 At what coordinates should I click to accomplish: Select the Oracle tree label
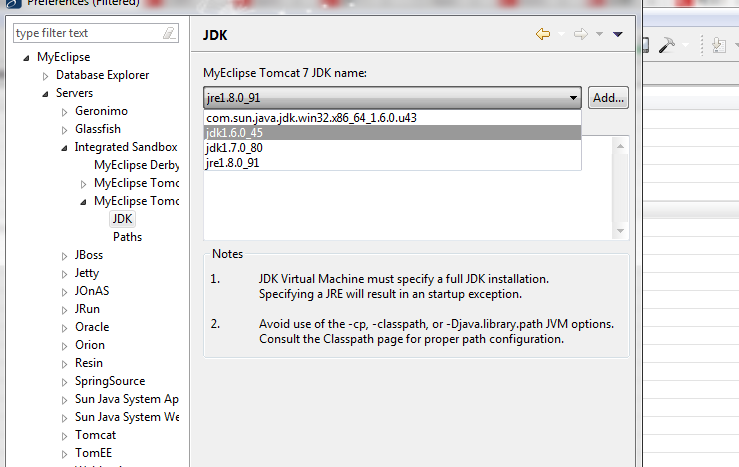click(92, 327)
